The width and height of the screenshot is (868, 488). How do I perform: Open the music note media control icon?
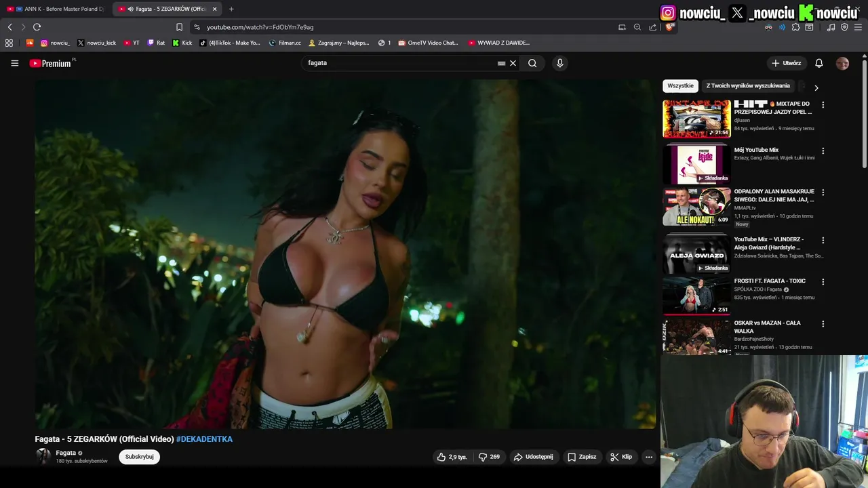coord(831,27)
